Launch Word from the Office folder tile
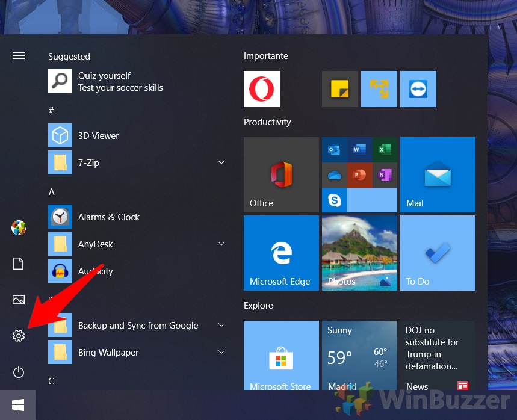517x420 pixels. pos(360,150)
